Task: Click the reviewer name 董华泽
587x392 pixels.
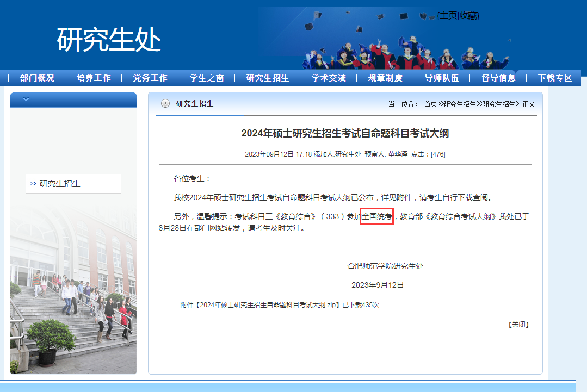Action: pos(398,154)
